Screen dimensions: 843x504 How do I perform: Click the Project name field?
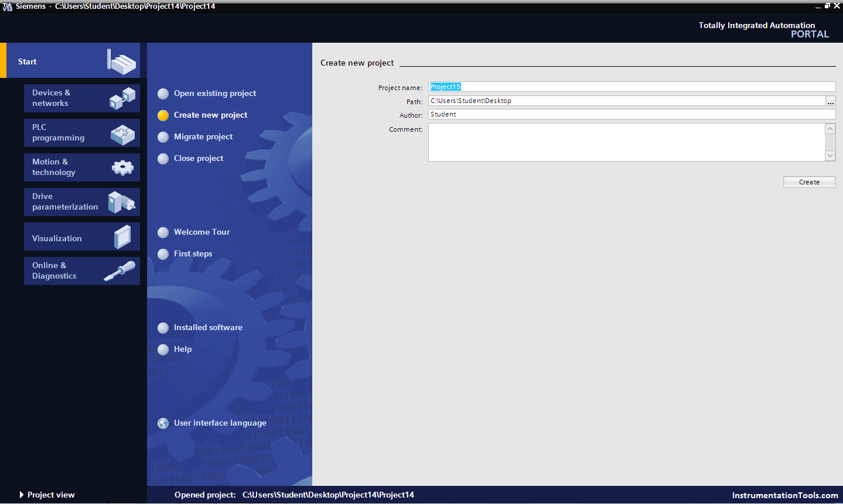[x=632, y=87]
